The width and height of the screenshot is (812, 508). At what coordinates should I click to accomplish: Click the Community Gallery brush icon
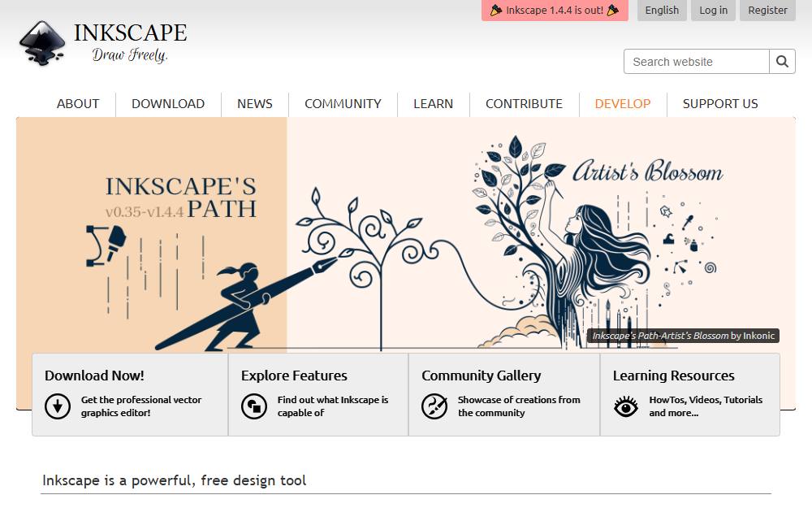(434, 406)
